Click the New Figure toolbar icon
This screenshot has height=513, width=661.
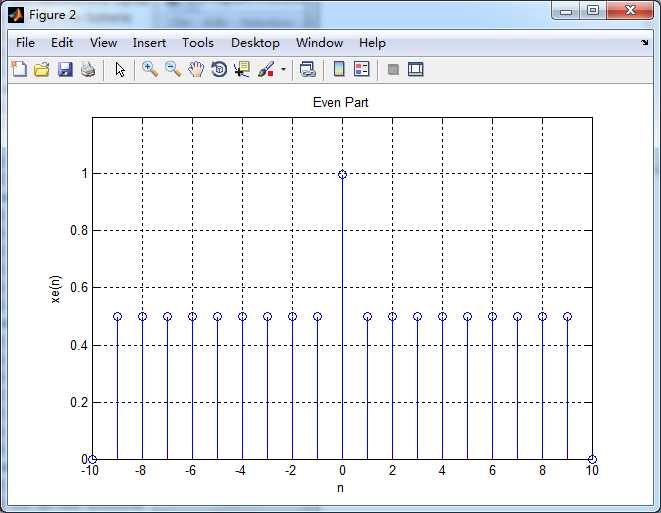click(19, 69)
